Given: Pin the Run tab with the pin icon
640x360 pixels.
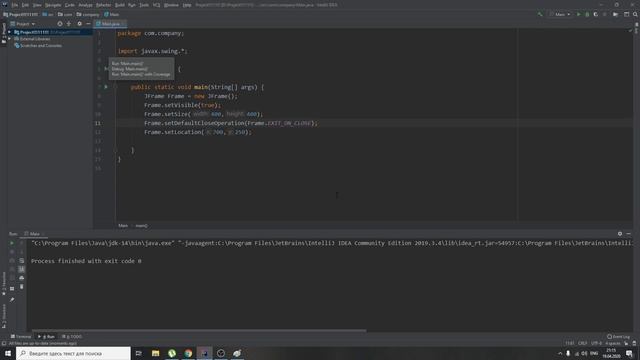Looking at the screenshot, I should point(12,300).
